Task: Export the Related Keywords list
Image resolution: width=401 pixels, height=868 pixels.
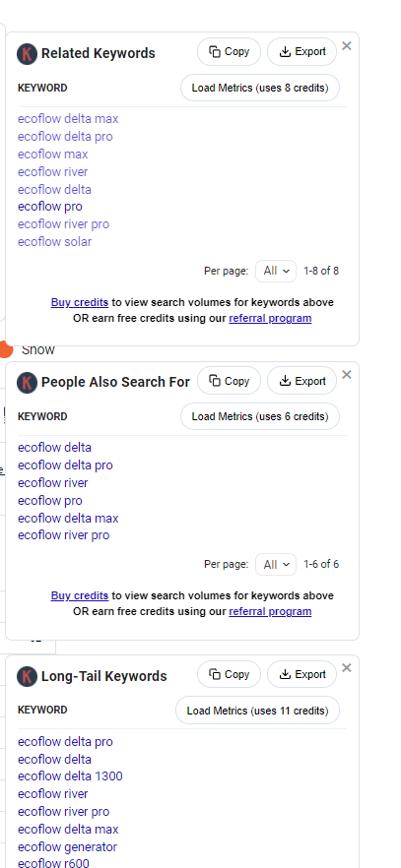Action: pyautogui.click(x=301, y=51)
